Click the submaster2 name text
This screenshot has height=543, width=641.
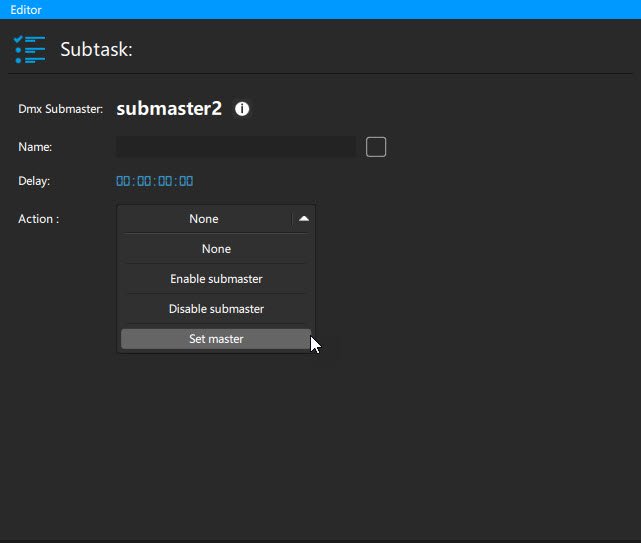pyautogui.click(x=169, y=109)
